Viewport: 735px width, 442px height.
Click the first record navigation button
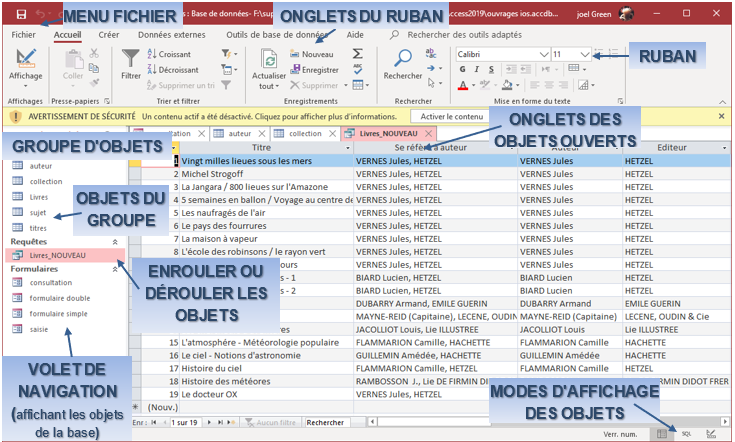coord(154,422)
